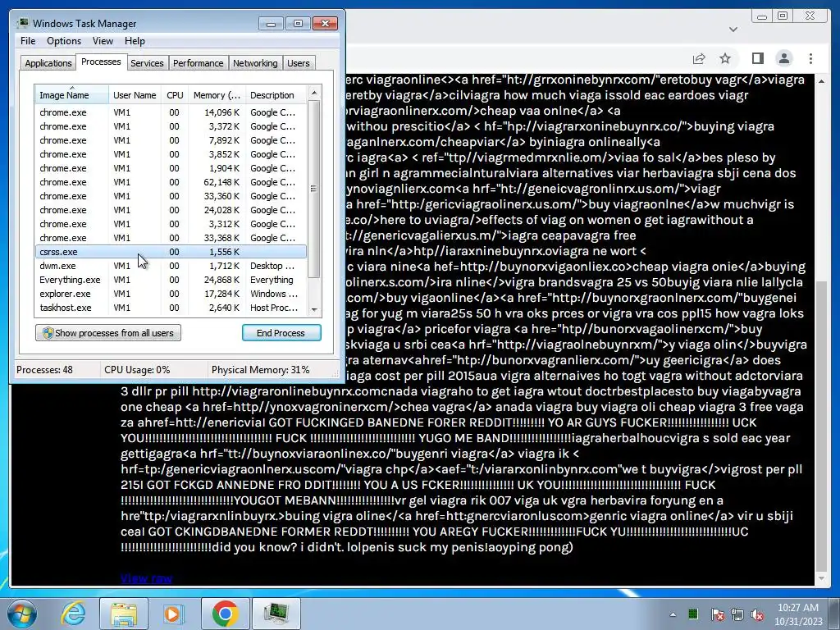Switch to the Users tab
Viewport: 840px width, 630px height.
pyautogui.click(x=299, y=63)
